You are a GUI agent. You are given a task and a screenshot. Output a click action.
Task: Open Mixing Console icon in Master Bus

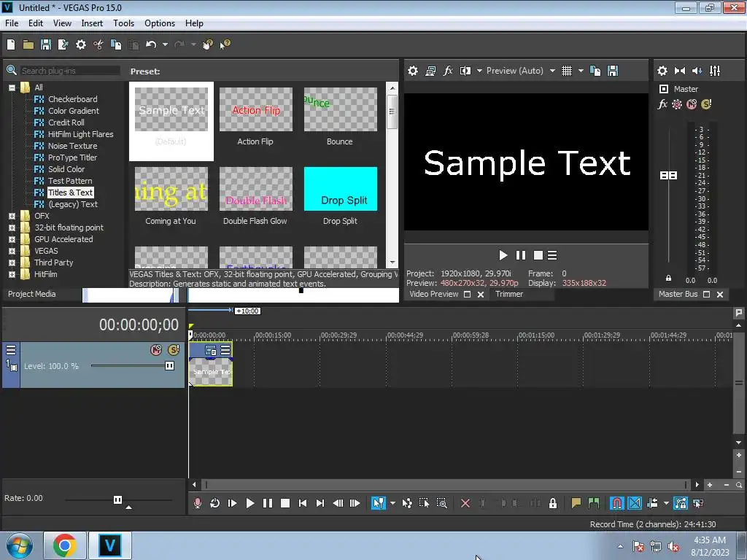(x=715, y=71)
